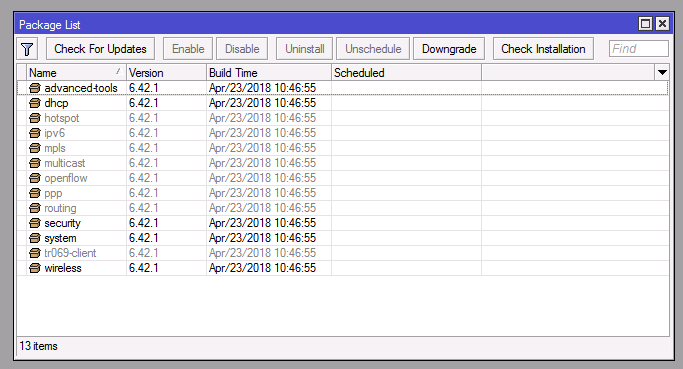
Task: Click version 6.42.1 in wireless row
Action: 143,268
